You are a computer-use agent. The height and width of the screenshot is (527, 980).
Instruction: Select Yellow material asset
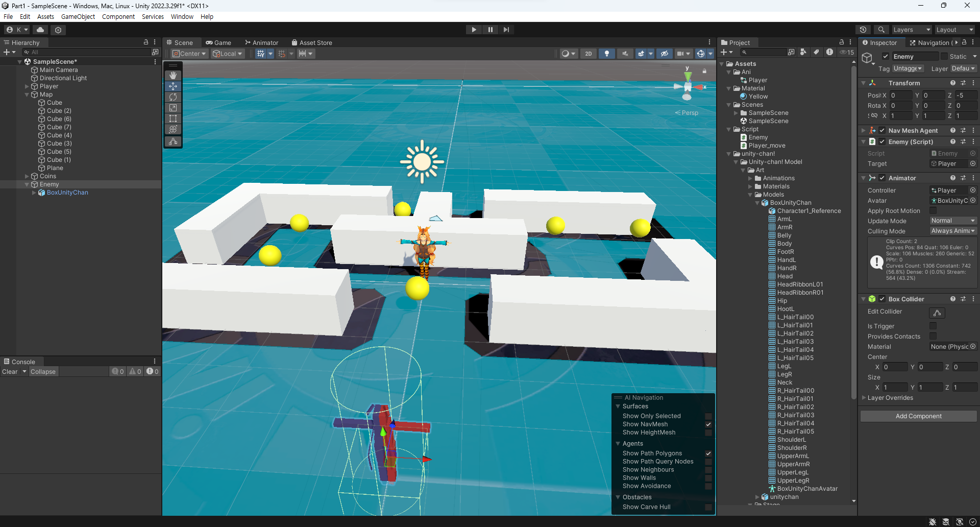click(758, 97)
